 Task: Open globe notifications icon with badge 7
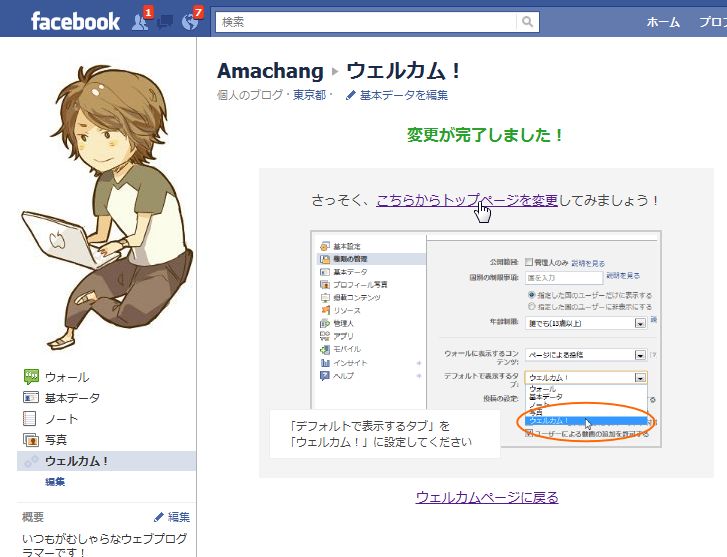(191, 21)
